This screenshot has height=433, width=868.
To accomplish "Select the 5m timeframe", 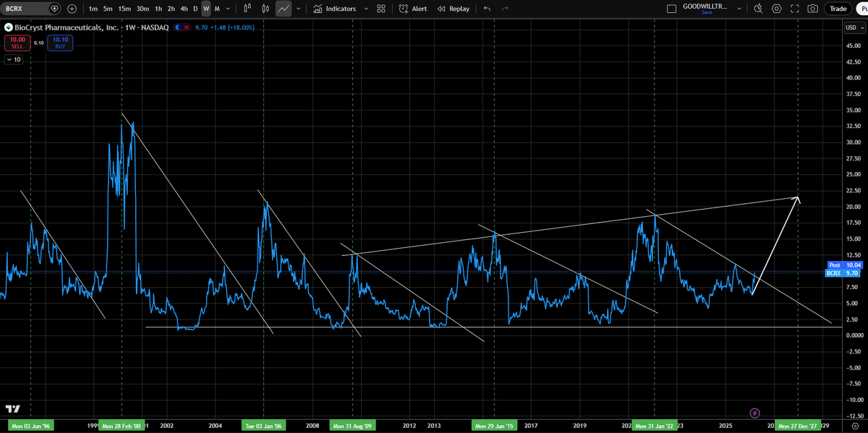I will (108, 9).
